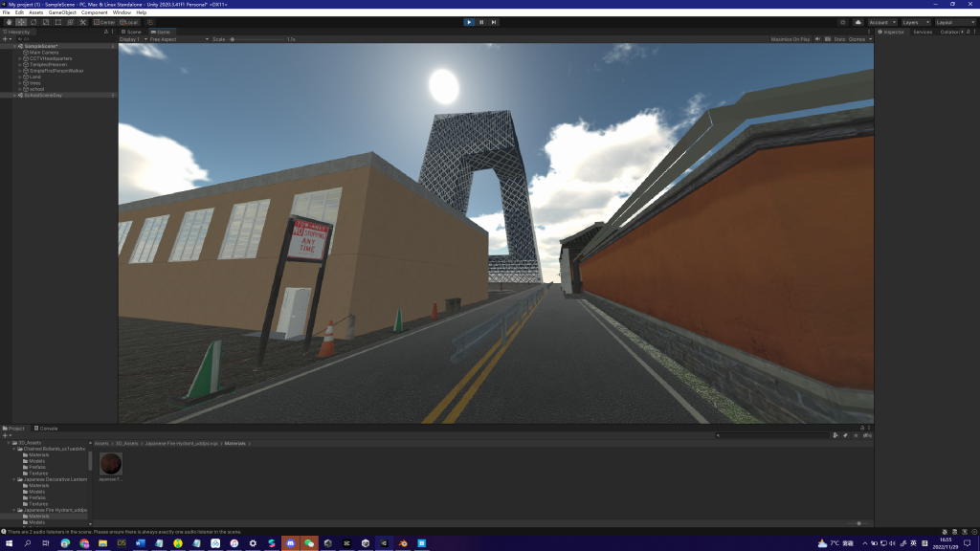Select the Move tool
The width and height of the screenshot is (980, 551).
coord(21,22)
